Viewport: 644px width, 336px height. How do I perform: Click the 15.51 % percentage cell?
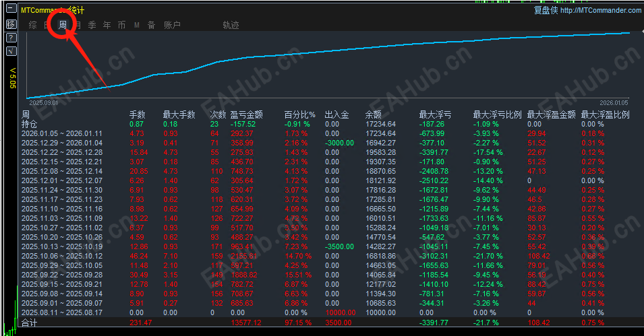[x=298, y=275]
